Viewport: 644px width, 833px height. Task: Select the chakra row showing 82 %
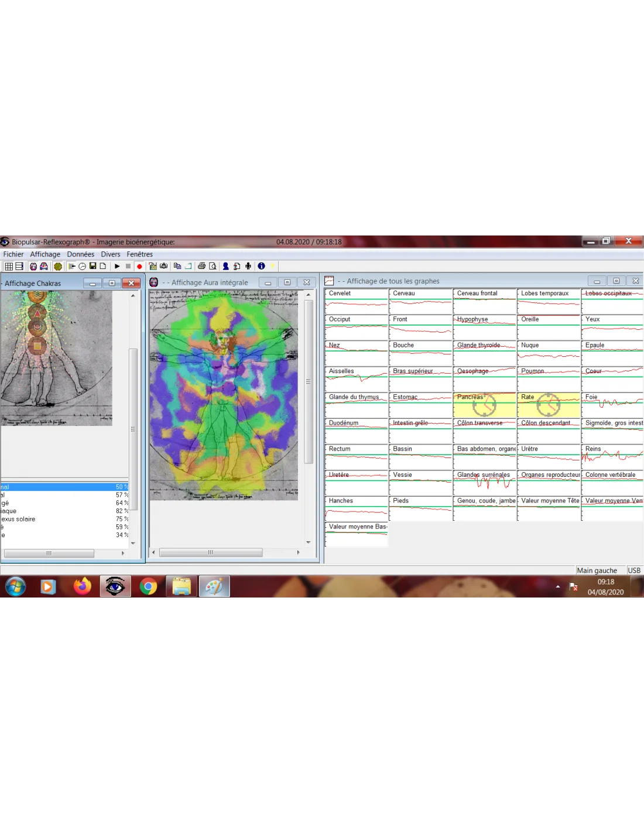64,511
